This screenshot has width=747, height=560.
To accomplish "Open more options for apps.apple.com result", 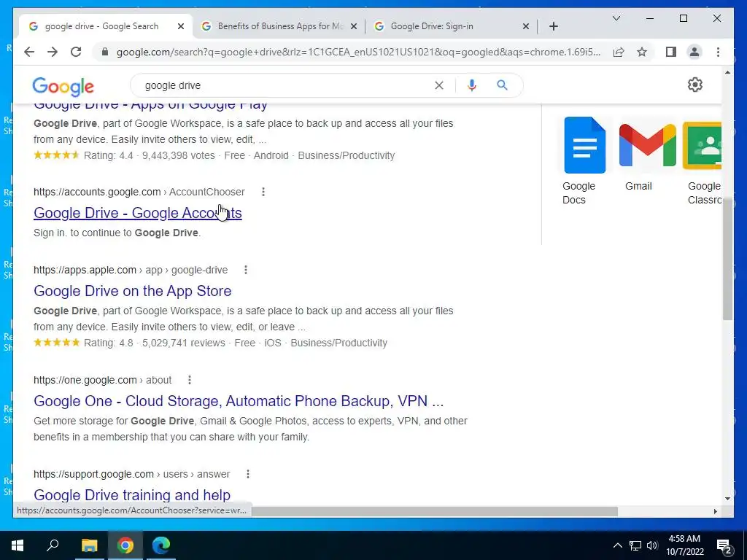I will coord(245,270).
